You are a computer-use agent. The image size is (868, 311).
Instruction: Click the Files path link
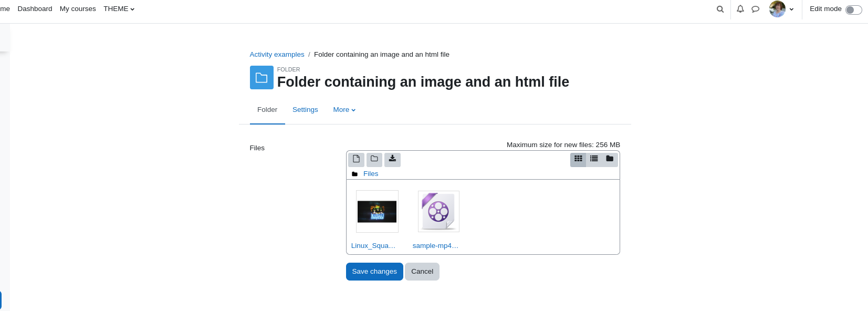tap(371, 174)
